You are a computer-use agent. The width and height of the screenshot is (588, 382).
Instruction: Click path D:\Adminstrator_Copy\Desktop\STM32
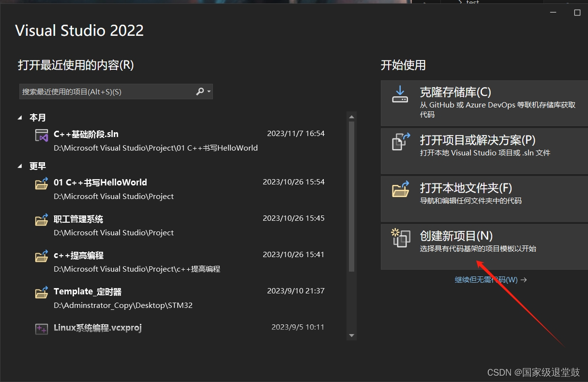tap(123, 305)
